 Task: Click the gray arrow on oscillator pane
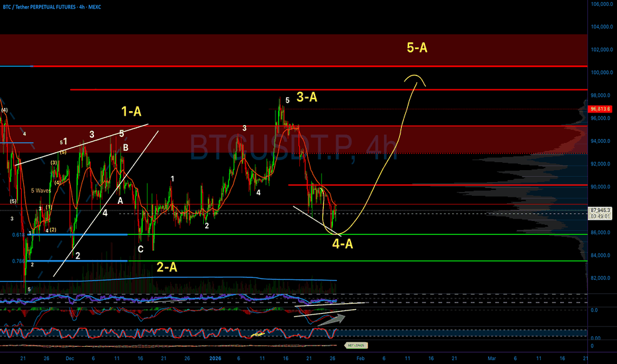[331, 320]
